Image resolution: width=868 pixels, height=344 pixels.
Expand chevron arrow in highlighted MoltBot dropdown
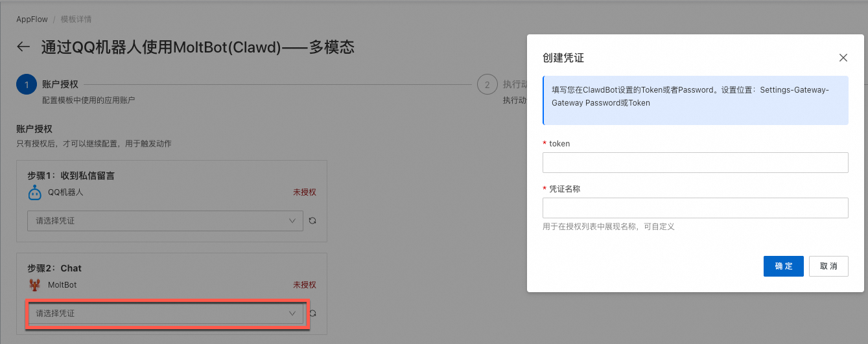pos(292,314)
